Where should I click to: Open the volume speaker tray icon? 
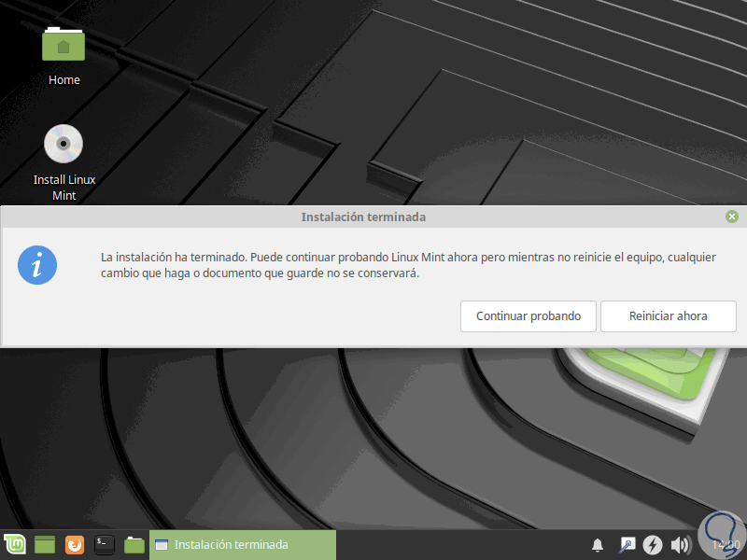[x=681, y=545]
